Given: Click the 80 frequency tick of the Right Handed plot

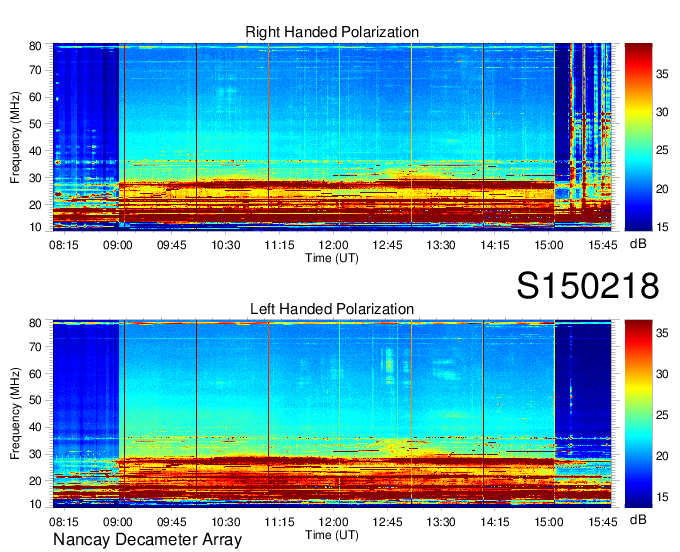Looking at the screenshot, I should [35, 46].
